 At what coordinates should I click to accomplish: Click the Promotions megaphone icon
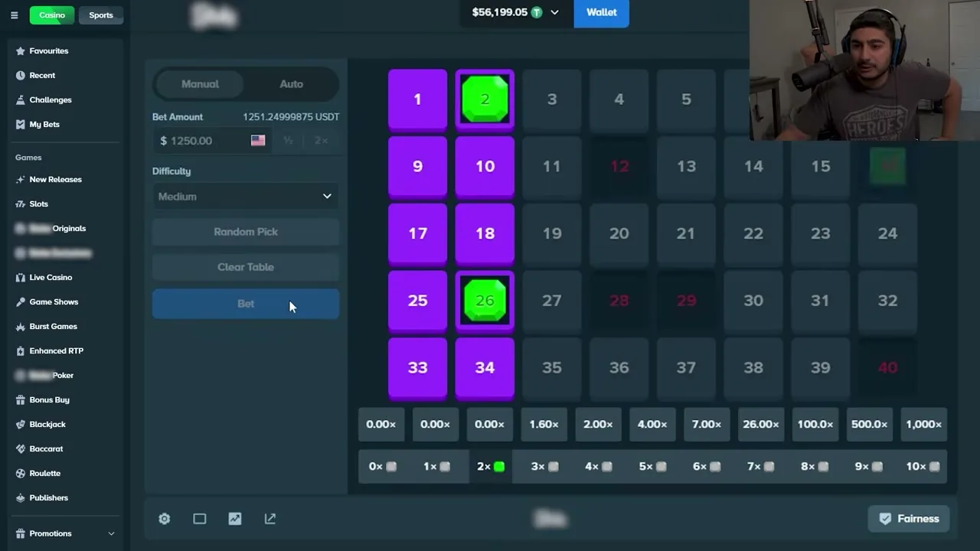21,534
